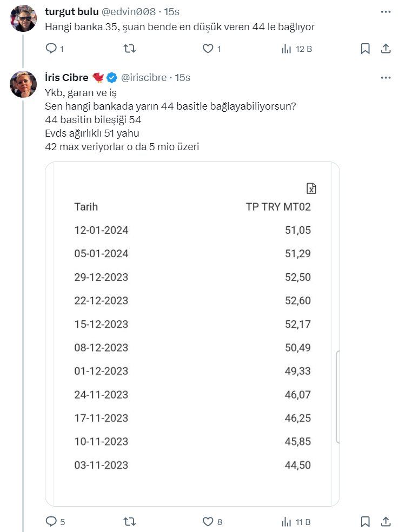Open İris Cibre's profile picture
The image size is (399, 532).
pyautogui.click(x=23, y=84)
